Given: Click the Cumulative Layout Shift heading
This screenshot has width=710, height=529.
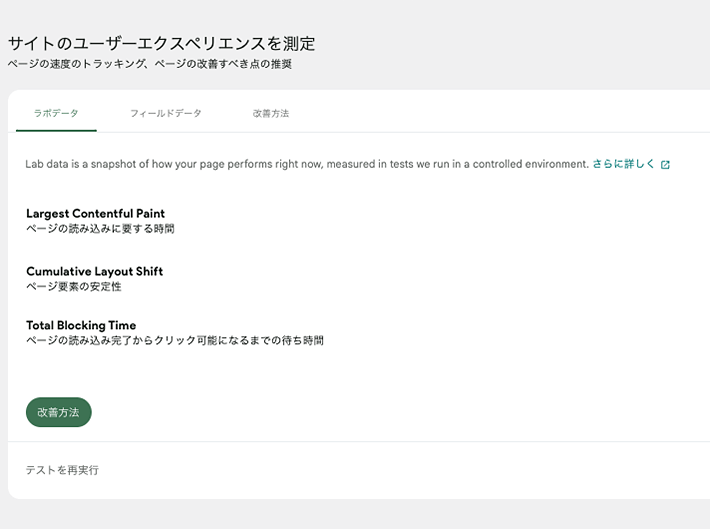Looking at the screenshot, I should pos(95,271).
